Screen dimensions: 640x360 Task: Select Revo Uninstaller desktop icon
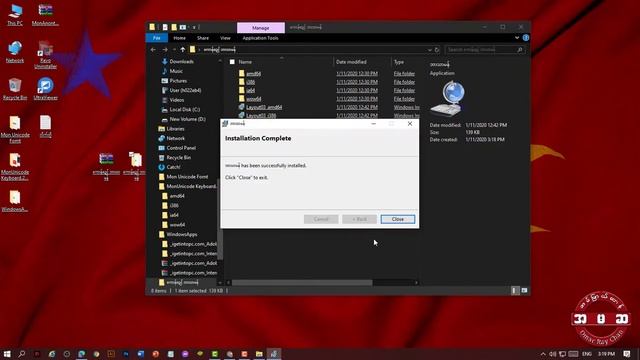click(45, 55)
